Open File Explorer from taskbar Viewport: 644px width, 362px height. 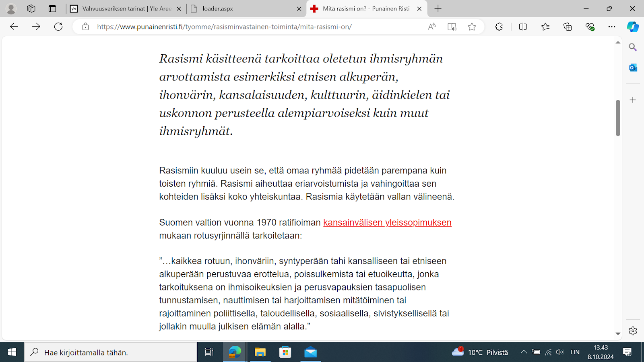(260, 352)
